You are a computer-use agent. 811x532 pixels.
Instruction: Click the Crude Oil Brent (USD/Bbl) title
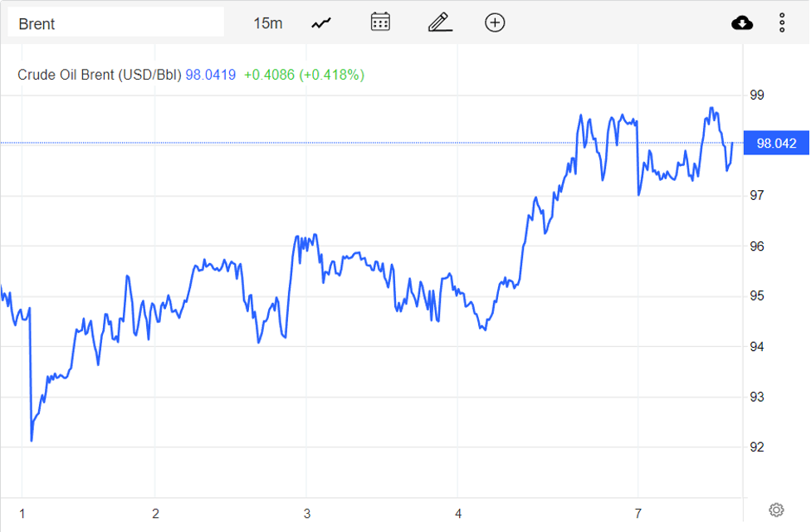click(99, 75)
